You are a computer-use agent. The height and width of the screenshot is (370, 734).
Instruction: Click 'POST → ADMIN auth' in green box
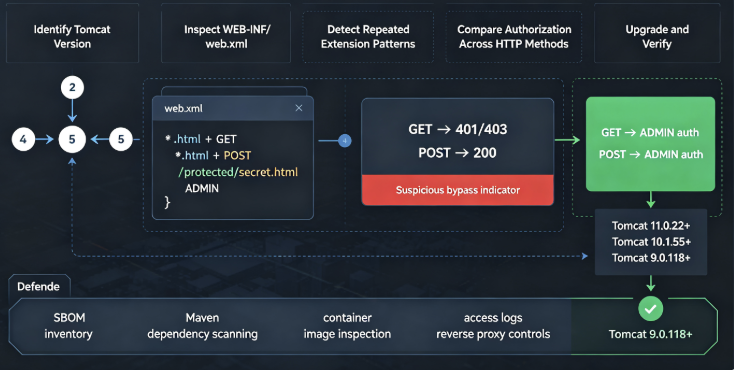pyautogui.click(x=651, y=154)
